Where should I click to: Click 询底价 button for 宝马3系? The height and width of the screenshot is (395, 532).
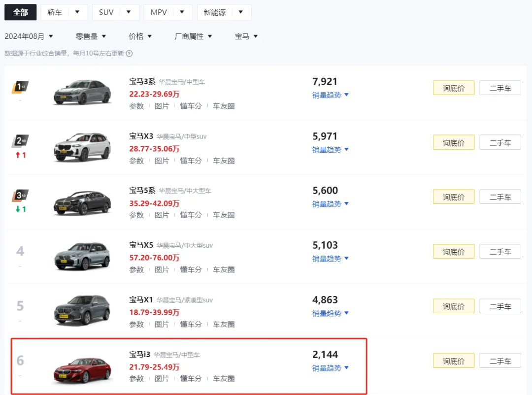(453, 88)
